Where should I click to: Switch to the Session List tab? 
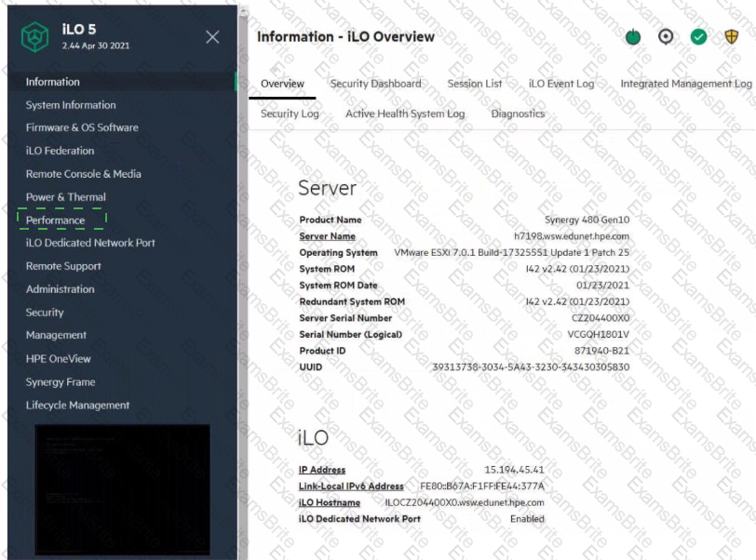point(474,84)
